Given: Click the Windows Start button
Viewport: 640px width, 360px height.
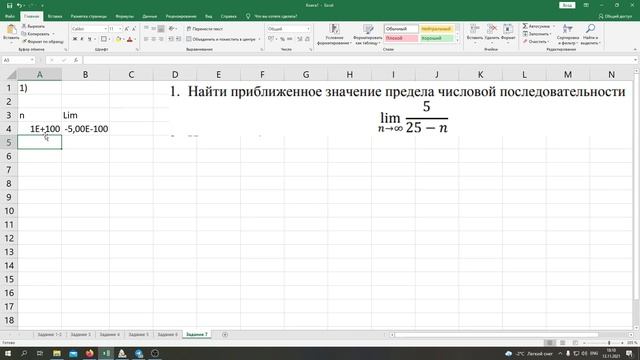Looking at the screenshot, I should 8,353.
